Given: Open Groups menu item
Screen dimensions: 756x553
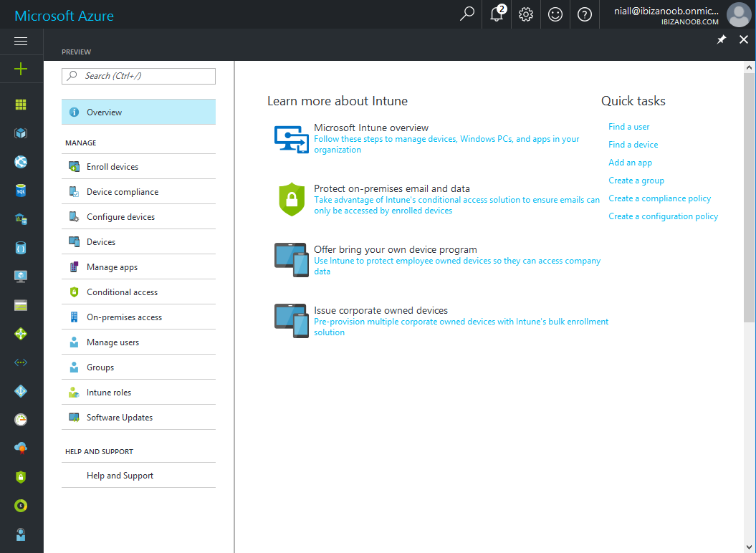Looking at the screenshot, I should coord(138,367).
